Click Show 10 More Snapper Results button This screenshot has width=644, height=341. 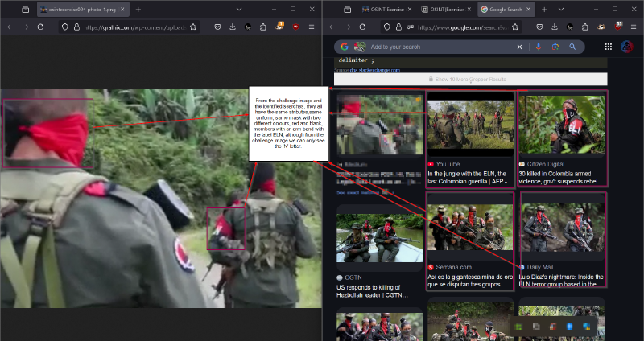coord(472,80)
